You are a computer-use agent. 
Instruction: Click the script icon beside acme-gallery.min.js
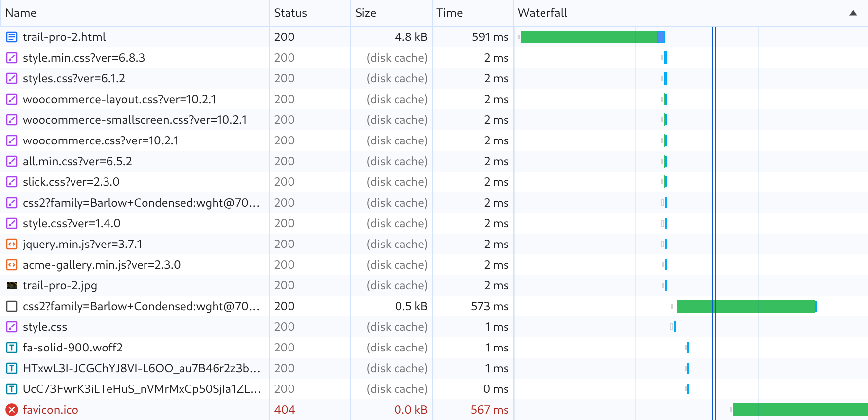12,265
